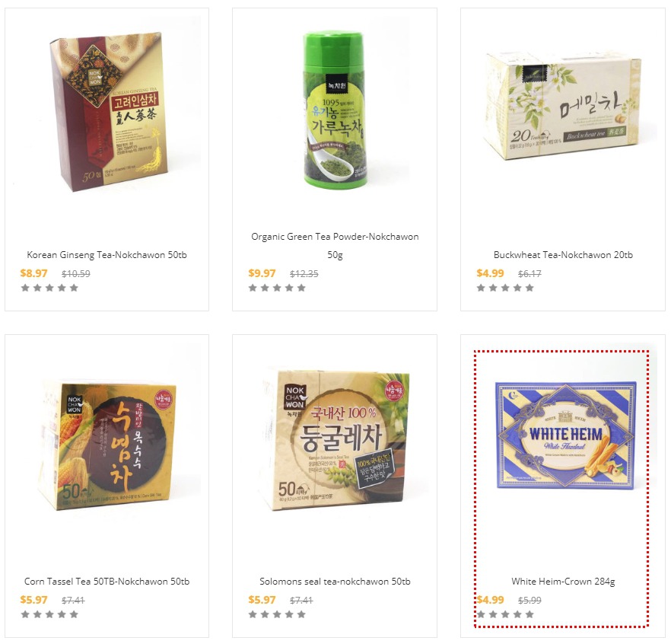Screen dimensions: 671x644
Task: Click the Buckwheat Tea-Nokchawon 20tb title
Action: [x=563, y=255]
